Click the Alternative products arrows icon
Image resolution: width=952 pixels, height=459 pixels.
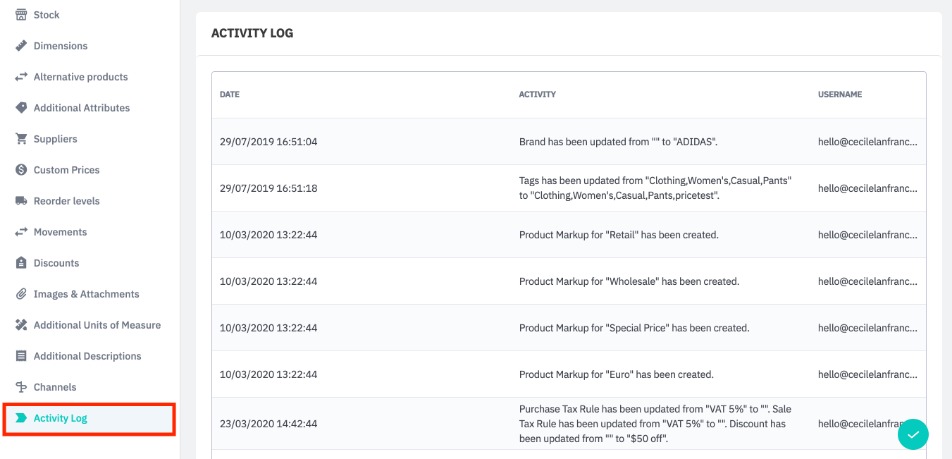point(21,77)
